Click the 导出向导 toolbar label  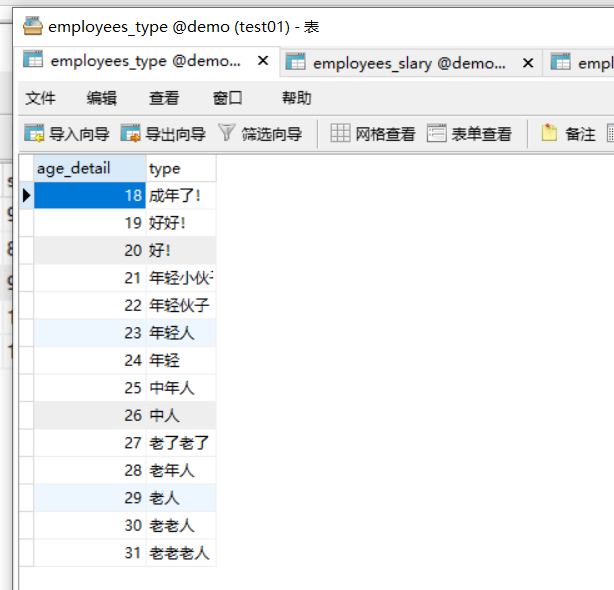pyautogui.click(x=175, y=134)
